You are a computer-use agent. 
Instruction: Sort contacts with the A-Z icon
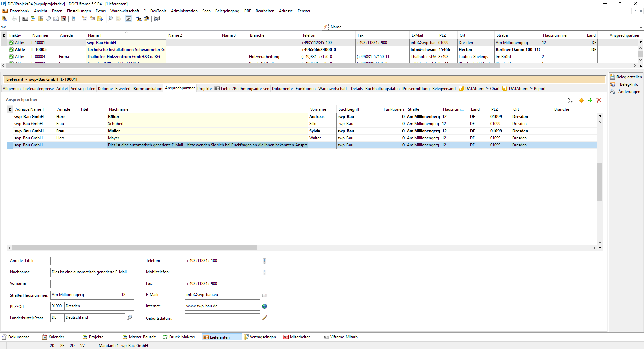570,100
